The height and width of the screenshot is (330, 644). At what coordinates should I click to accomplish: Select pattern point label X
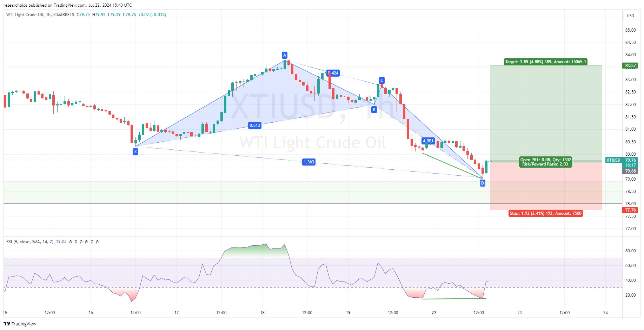point(135,152)
